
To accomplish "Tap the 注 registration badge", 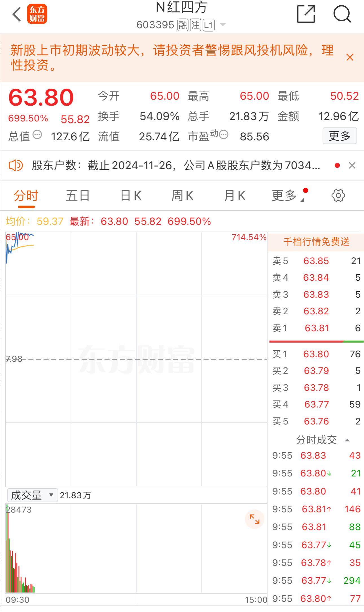I will (x=196, y=25).
